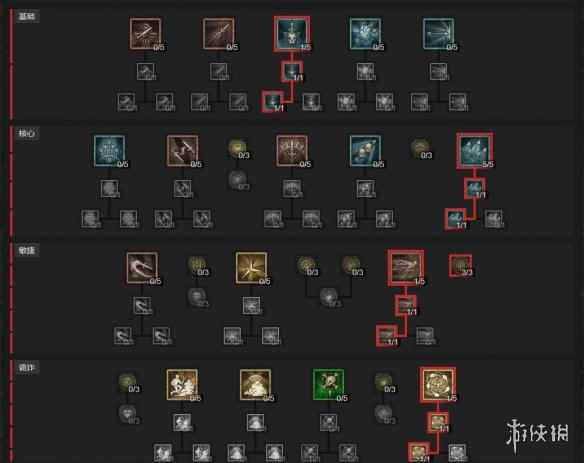Choose the leftmost brown 0/5 skill in 基础 row
The image size is (584, 463).
(x=145, y=34)
